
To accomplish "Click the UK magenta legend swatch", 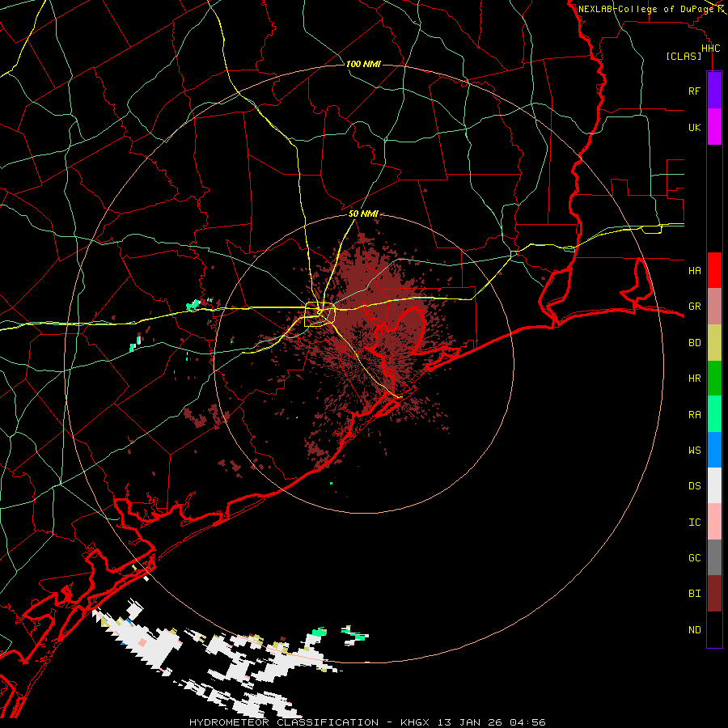I will point(714,127).
